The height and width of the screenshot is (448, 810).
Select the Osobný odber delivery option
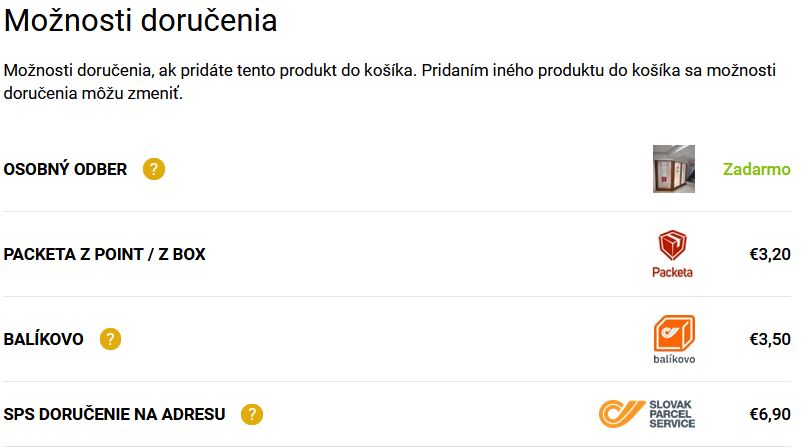(x=65, y=169)
